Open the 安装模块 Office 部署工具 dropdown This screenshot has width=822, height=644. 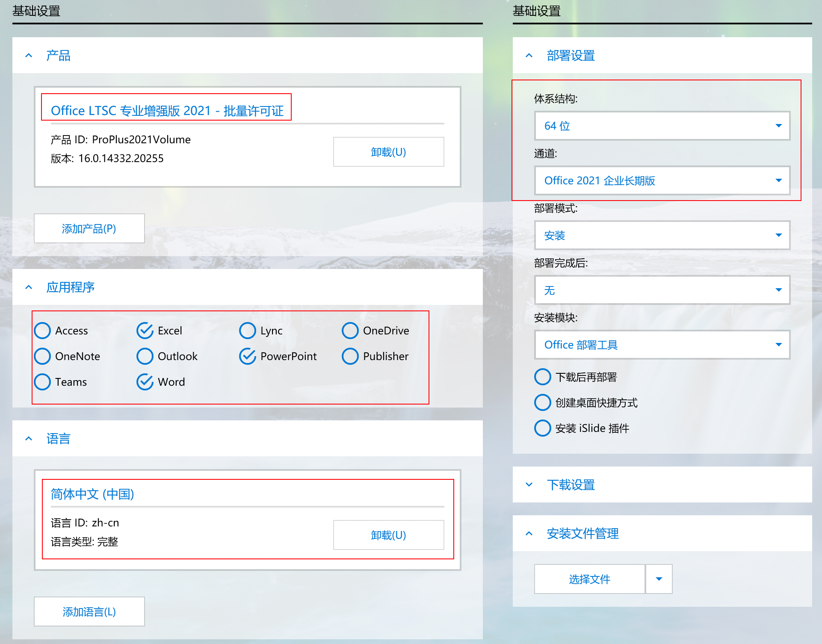point(662,345)
